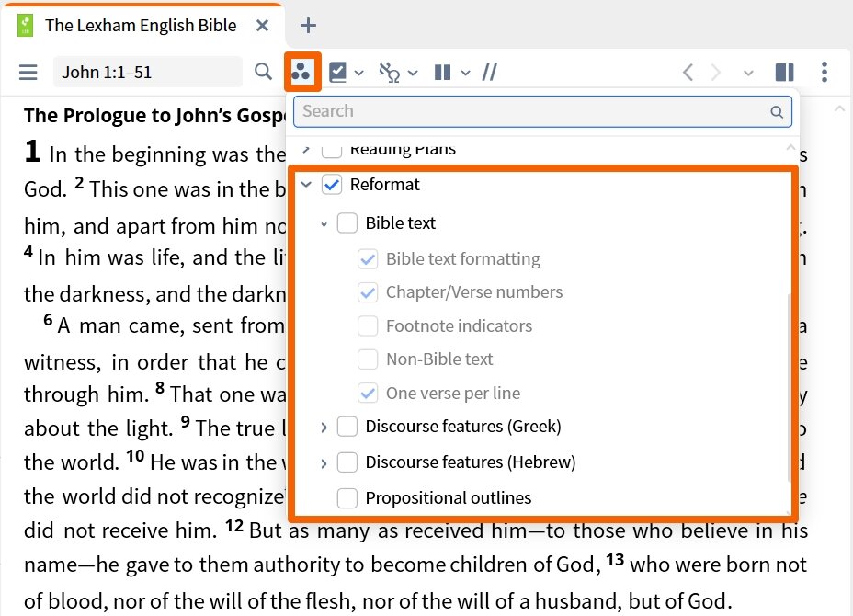This screenshot has height=616, width=853.
Task: Click the John 1:1–51 reference box
Action: click(147, 72)
